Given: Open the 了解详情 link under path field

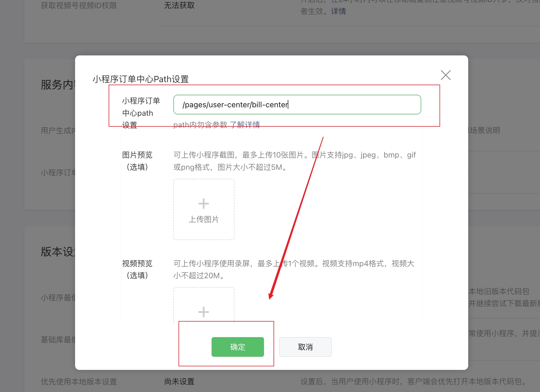Looking at the screenshot, I should click(x=245, y=125).
